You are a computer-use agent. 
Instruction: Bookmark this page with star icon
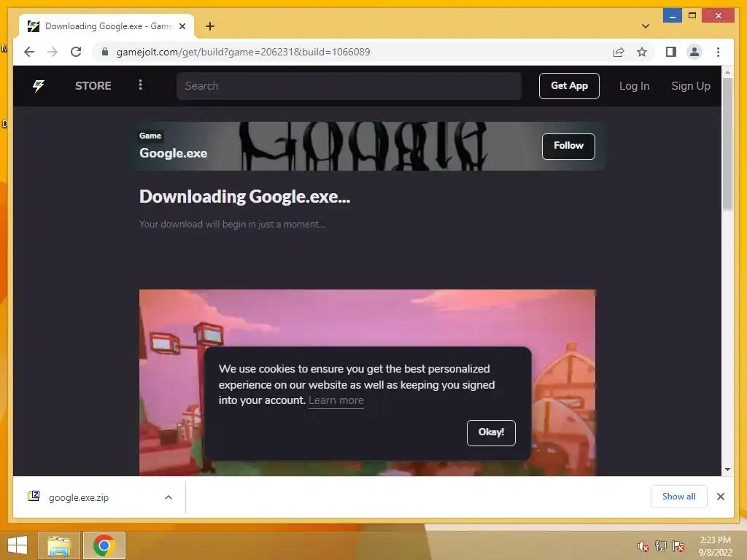(642, 52)
